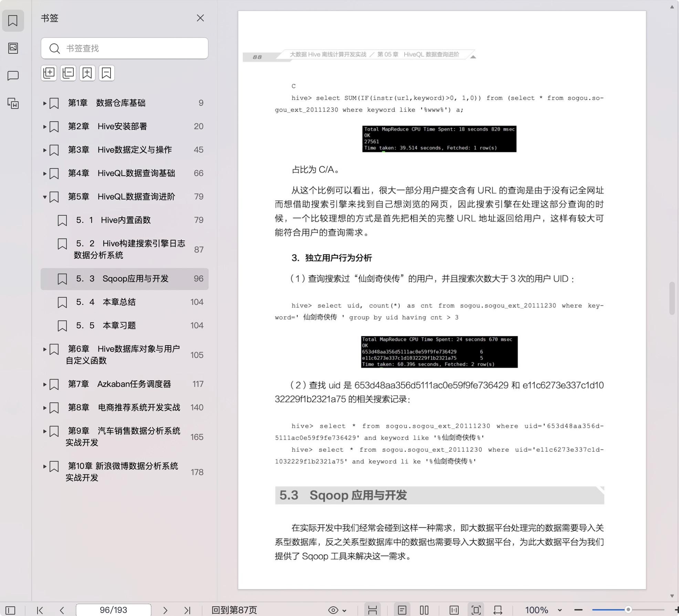The image size is (679, 616).
Task: Jump to 5.5 本章习题 bookmark
Action: tap(125, 326)
